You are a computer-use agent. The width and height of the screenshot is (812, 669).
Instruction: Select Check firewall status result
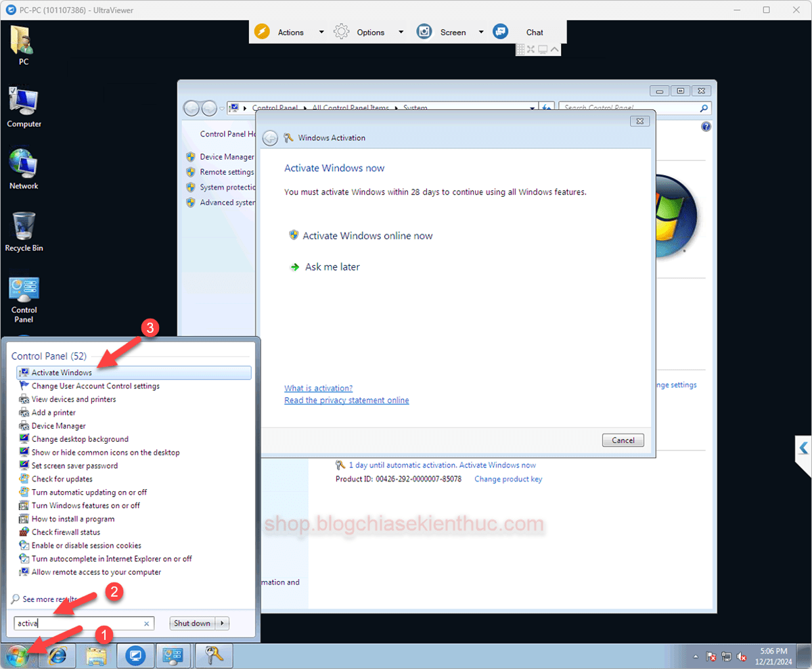tap(66, 532)
